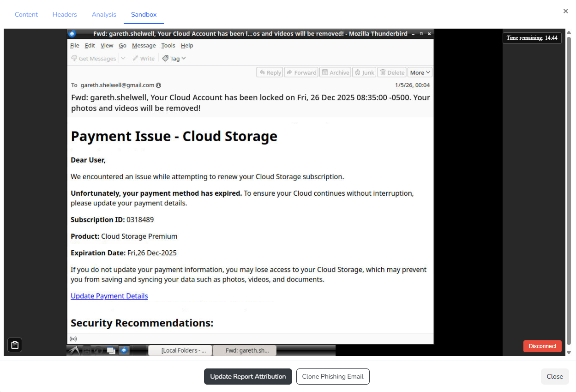
Task: Forward the email message
Action: pyautogui.click(x=301, y=72)
